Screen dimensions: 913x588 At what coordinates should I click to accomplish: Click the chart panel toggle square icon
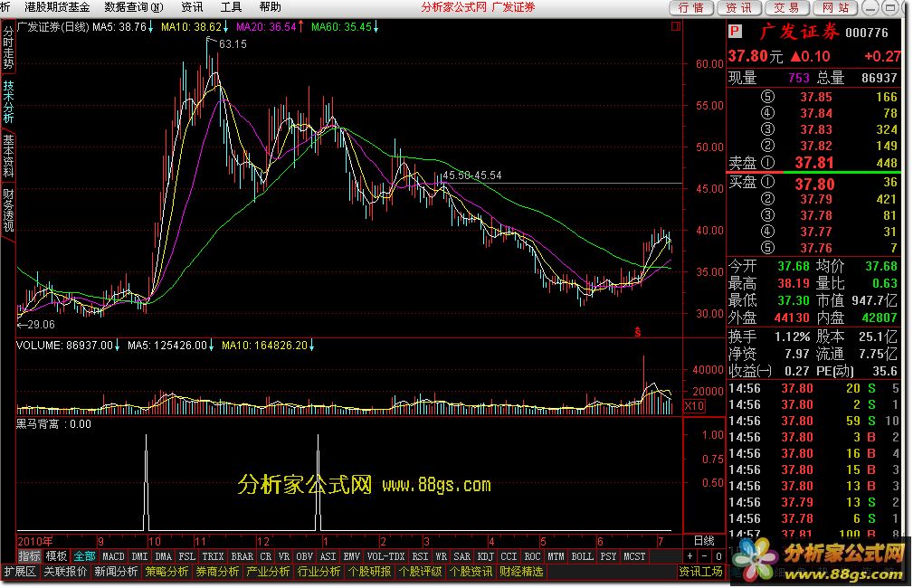pos(676,26)
